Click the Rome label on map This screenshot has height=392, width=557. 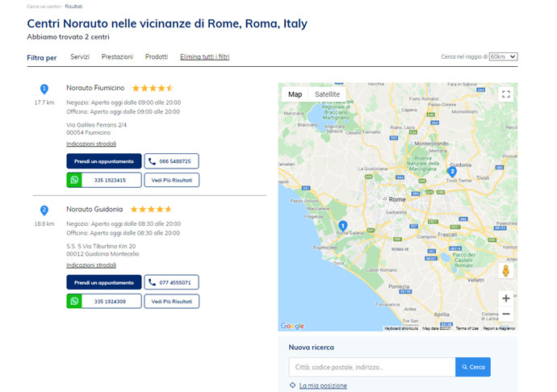click(x=397, y=199)
